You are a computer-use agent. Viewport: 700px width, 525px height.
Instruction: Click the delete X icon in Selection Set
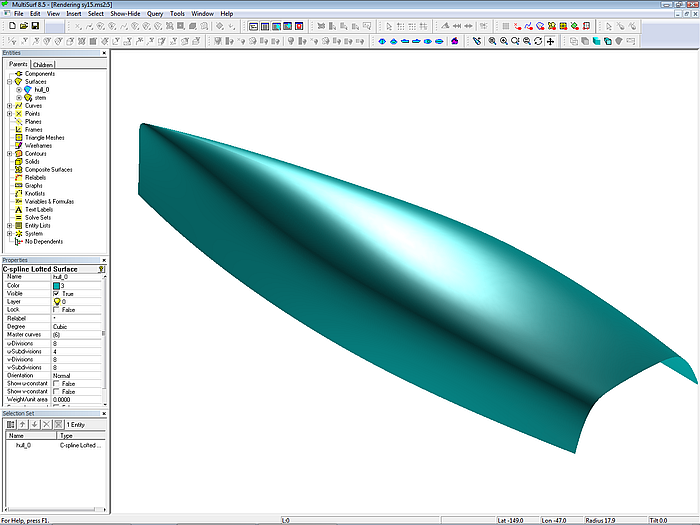tap(45, 424)
